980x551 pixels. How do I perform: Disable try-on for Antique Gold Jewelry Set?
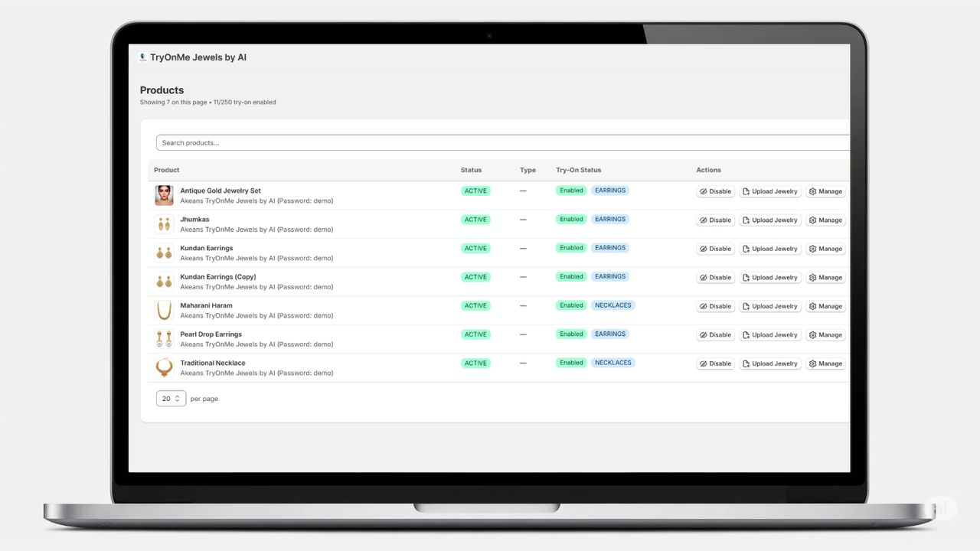tap(716, 191)
